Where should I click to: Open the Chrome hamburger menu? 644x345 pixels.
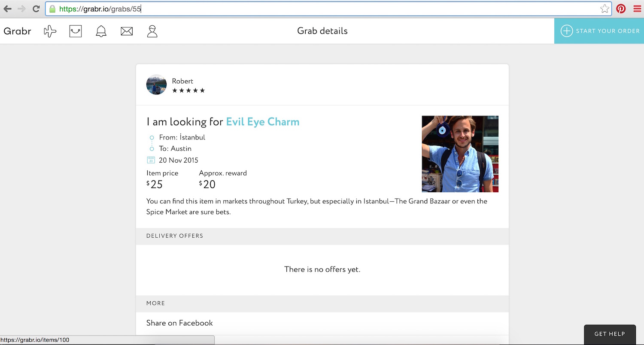pyautogui.click(x=637, y=9)
